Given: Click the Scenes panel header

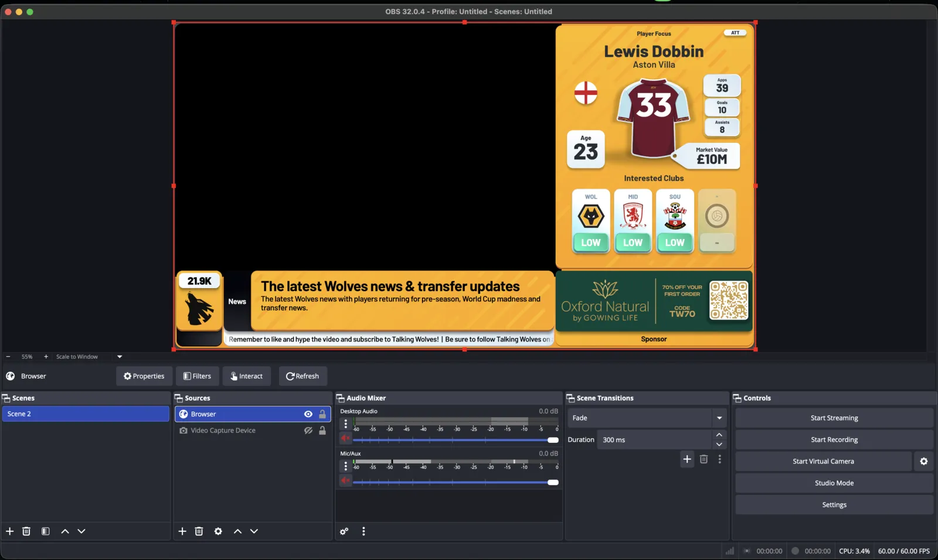Looking at the screenshot, I should [x=86, y=398].
